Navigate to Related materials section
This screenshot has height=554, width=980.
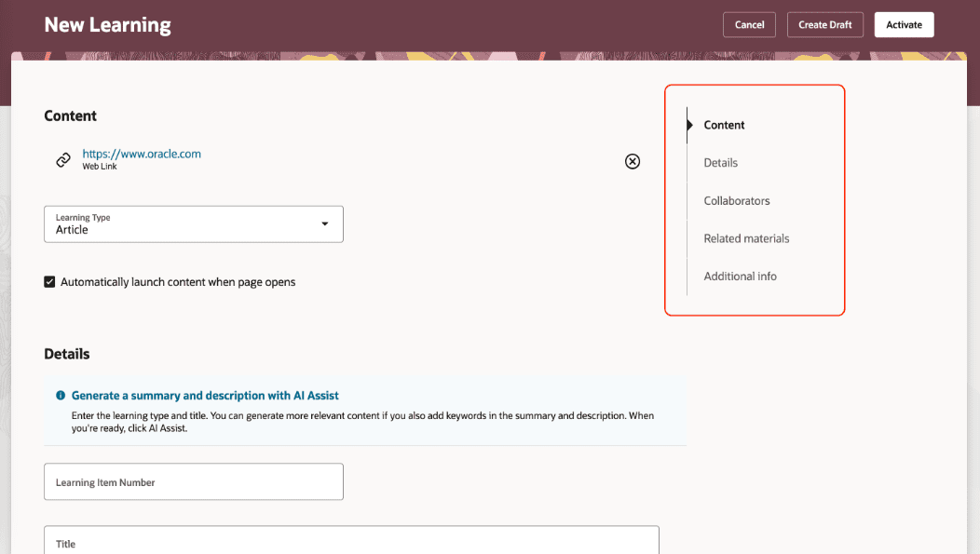pos(746,237)
